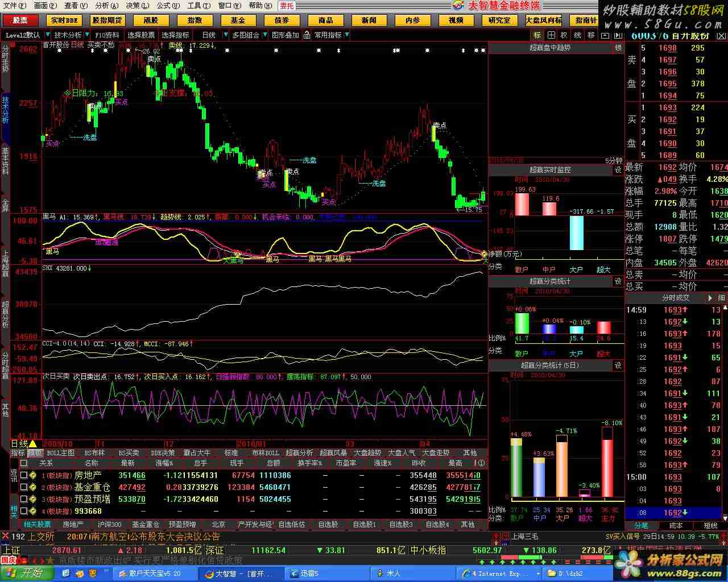Click the 选择股票 toolbar button
The height and width of the screenshot is (582, 728).
(141, 35)
